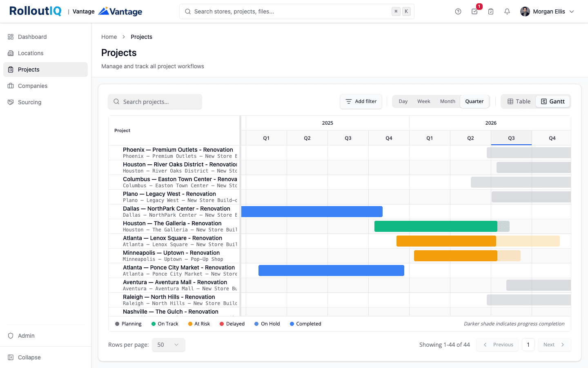Open Companies in the sidebar
This screenshot has width=588, height=368.
pos(45,86)
